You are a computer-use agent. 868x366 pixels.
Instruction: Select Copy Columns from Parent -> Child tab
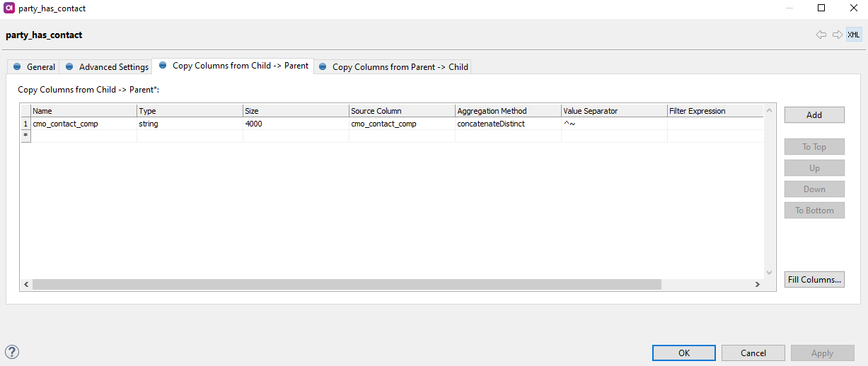pyautogui.click(x=393, y=67)
